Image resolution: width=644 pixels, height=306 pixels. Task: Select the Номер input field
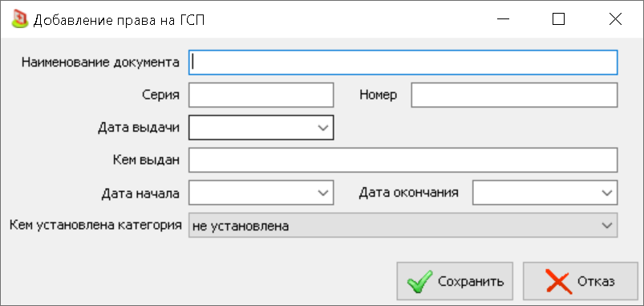click(x=514, y=95)
